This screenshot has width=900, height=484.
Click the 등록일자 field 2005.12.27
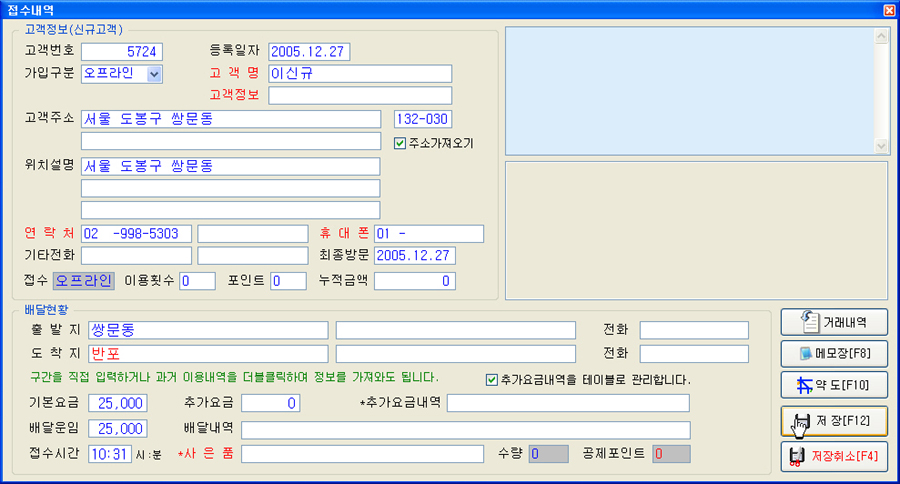coord(309,52)
